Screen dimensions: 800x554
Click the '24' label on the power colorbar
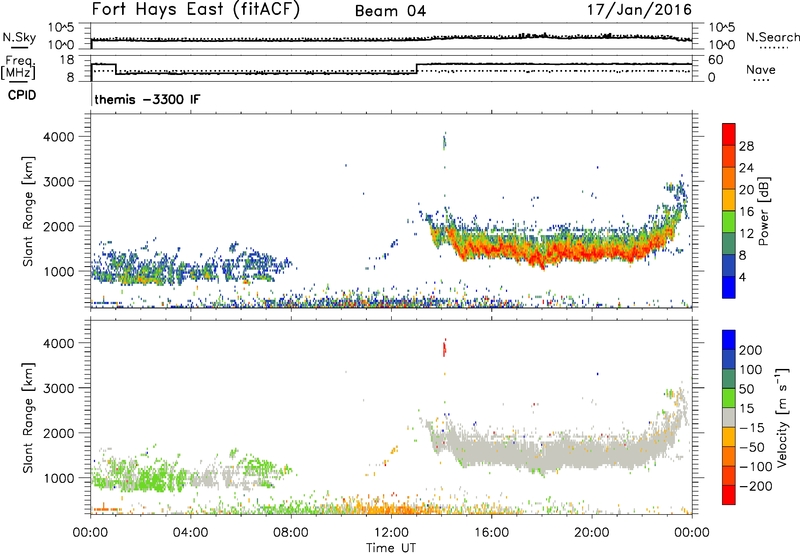(746, 168)
